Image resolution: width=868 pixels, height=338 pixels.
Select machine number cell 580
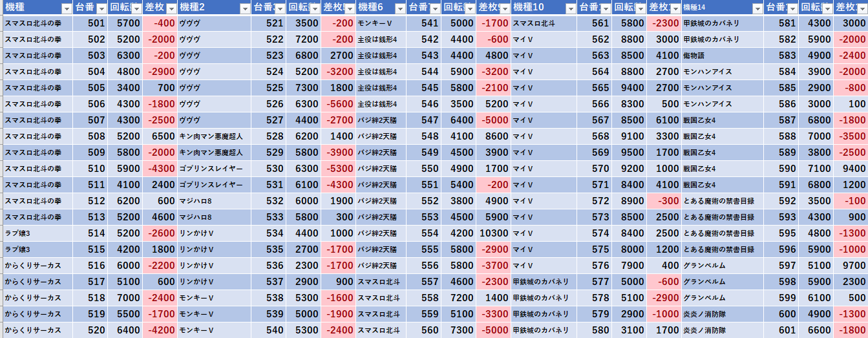point(594,330)
